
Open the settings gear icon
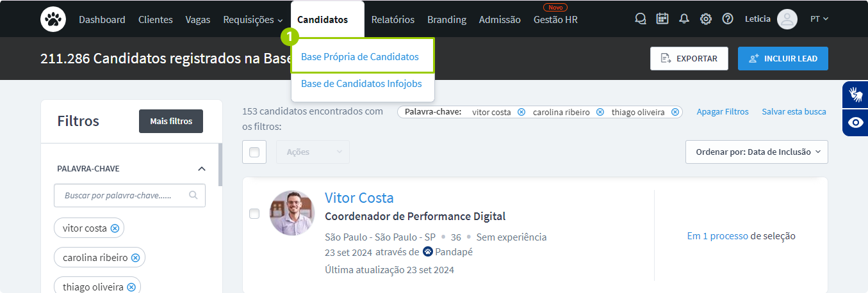click(x=706, y=19)
